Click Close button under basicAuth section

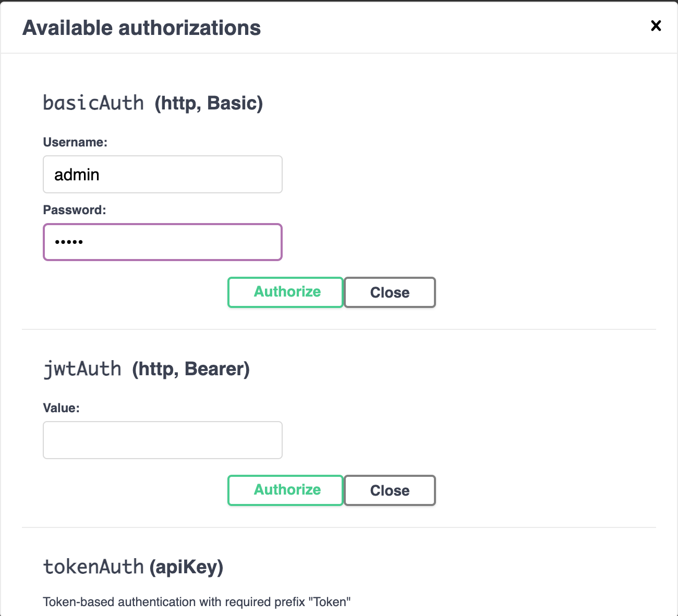coord(390,292)
